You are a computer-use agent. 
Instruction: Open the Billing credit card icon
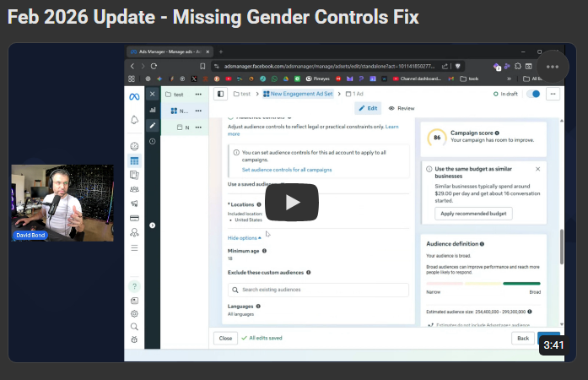tap(134, 218)
